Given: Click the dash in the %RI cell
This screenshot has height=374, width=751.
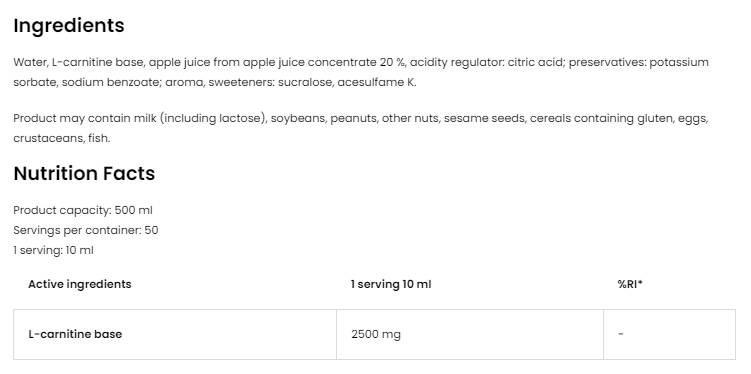Looking at the screenshot, I should tap(621, 334).
